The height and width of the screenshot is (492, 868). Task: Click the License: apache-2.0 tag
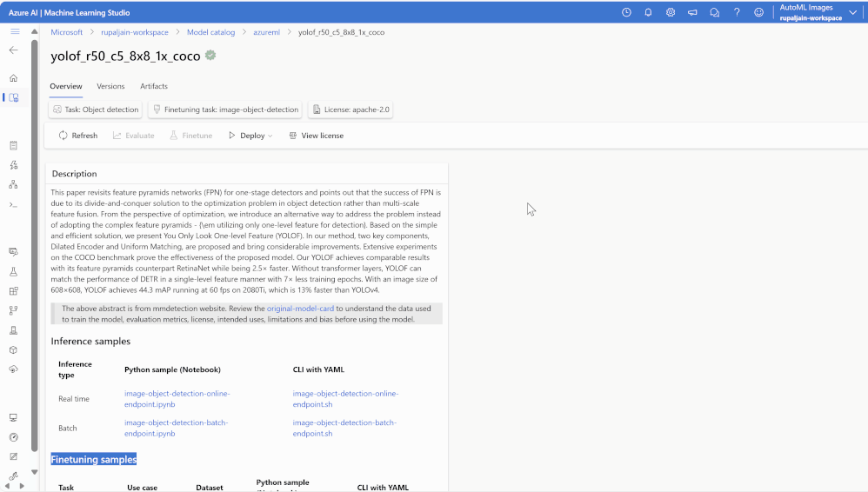click(351, 110)
